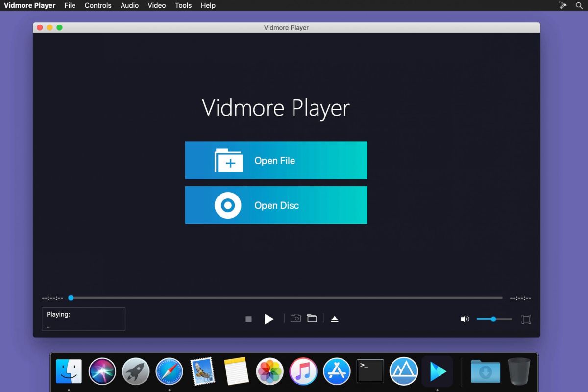Eject the disc with the eject icon
This screenshot has width=588, height=392.
click(335, 319)
